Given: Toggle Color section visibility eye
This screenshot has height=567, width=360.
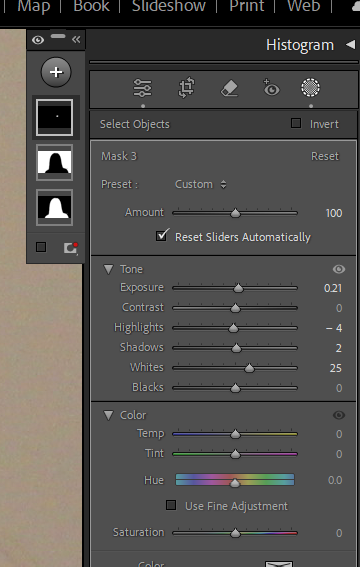Looking at the screenshot, I should 339,415.
